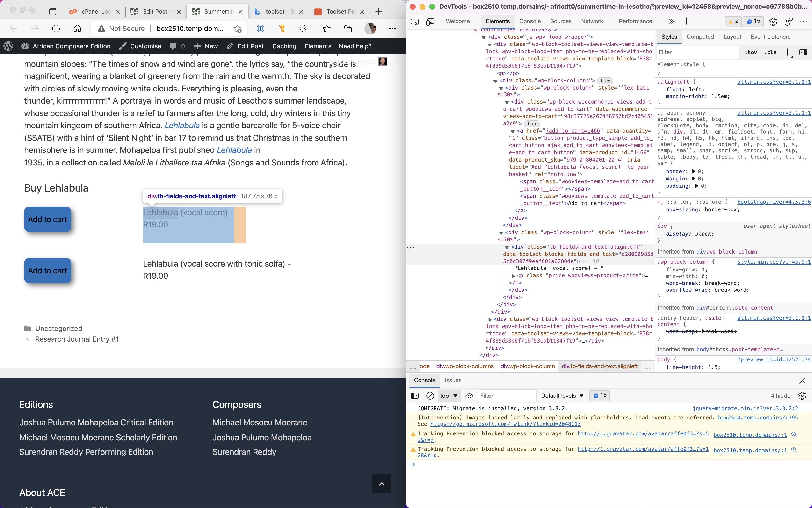Click the messages counter badge showing 15
Viewport: 812px width, 508px height.
(754, 21)
